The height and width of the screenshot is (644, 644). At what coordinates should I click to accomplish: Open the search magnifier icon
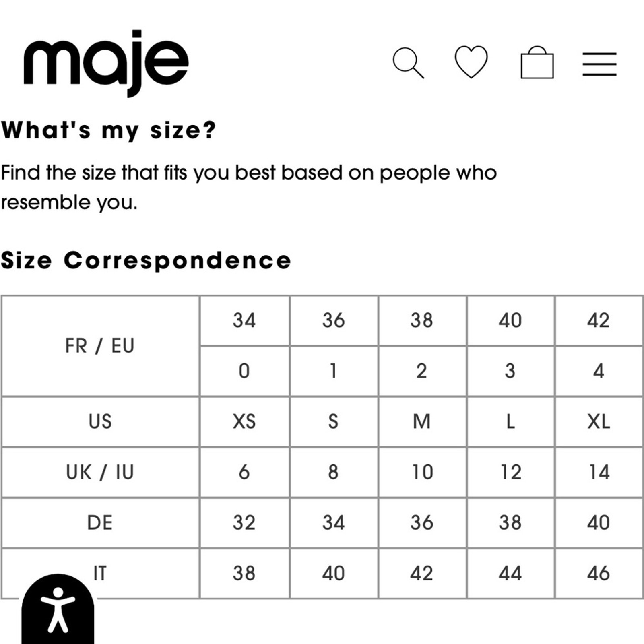click(408, 63)
